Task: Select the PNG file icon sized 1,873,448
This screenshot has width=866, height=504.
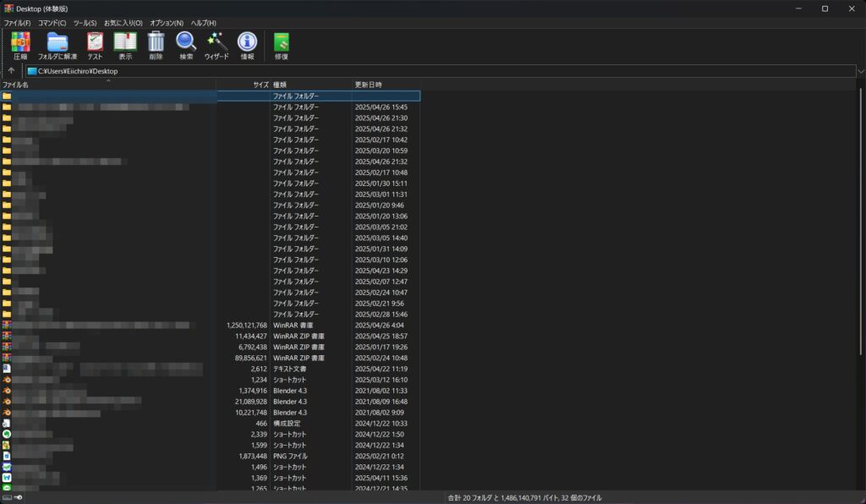Action: (7, 456)
